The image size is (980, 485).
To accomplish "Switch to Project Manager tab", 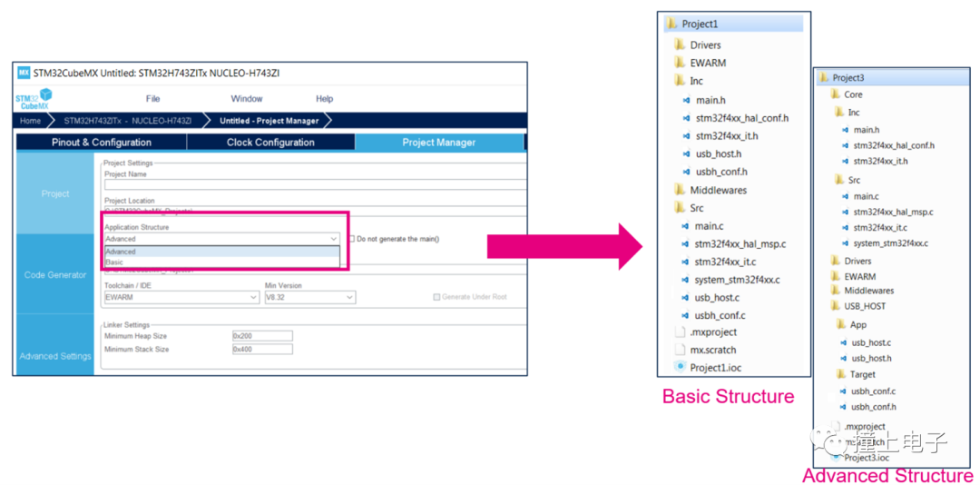I will tap(439, 142).
